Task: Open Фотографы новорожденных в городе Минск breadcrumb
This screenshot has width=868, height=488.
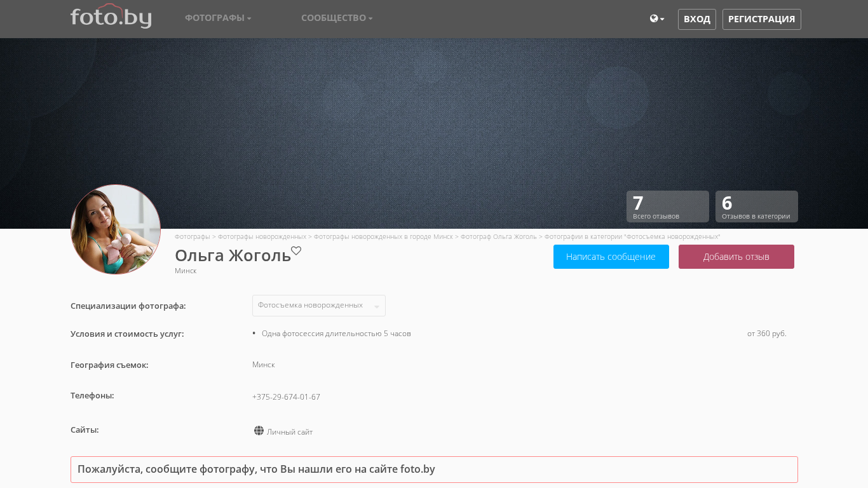Action: [383, 236]
